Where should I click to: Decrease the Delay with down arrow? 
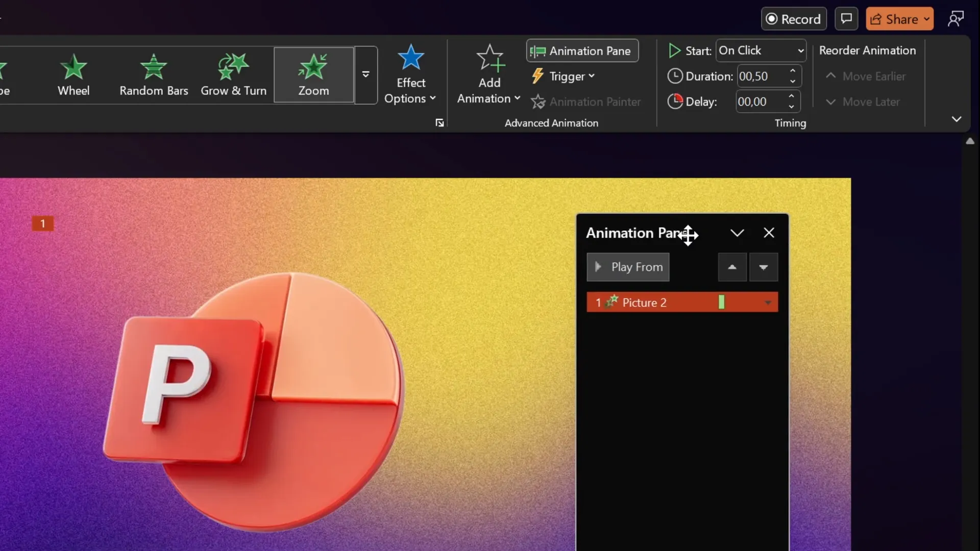click(x=791, y=107)
